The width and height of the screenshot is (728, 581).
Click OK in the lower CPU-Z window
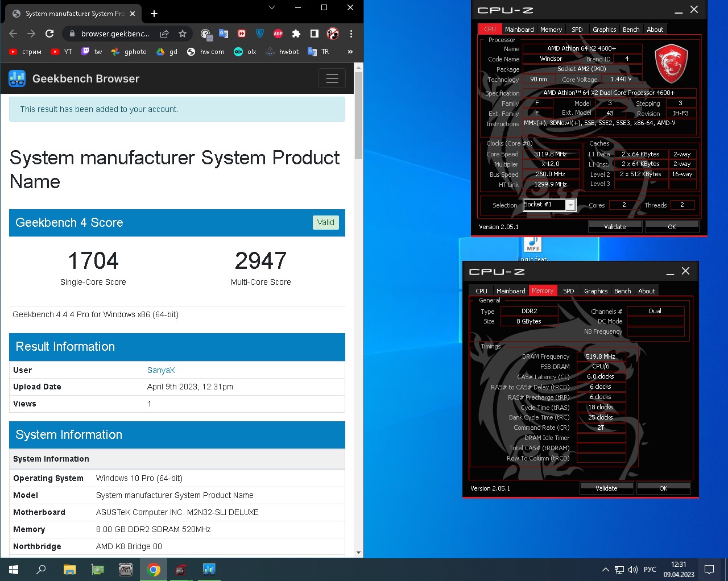663,488
